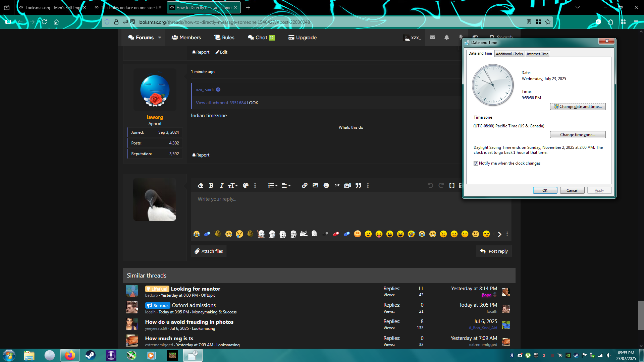This screenshot has width=644, height=362.
Task: Insert a GIF into the reply
Action: (x=337, y=185)
